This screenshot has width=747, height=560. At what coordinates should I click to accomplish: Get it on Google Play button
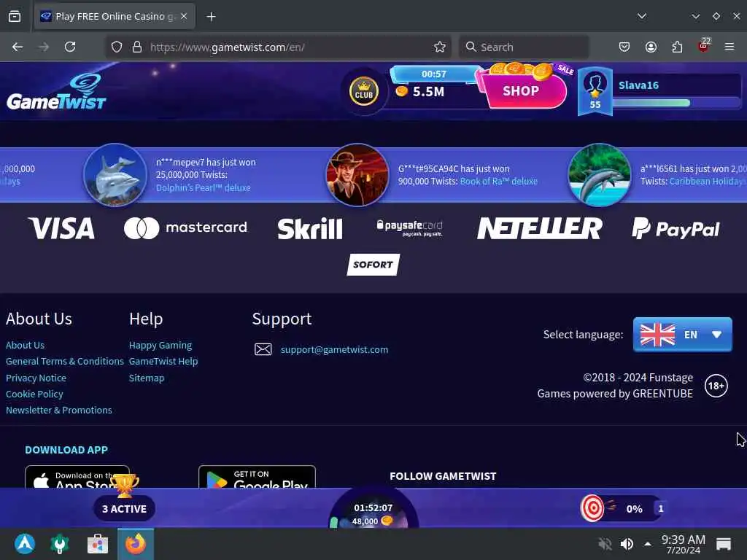(257, 477)
